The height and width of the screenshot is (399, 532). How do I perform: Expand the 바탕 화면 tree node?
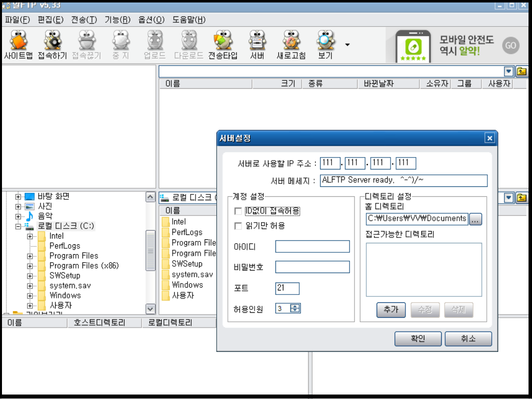(x=18, y=197)
